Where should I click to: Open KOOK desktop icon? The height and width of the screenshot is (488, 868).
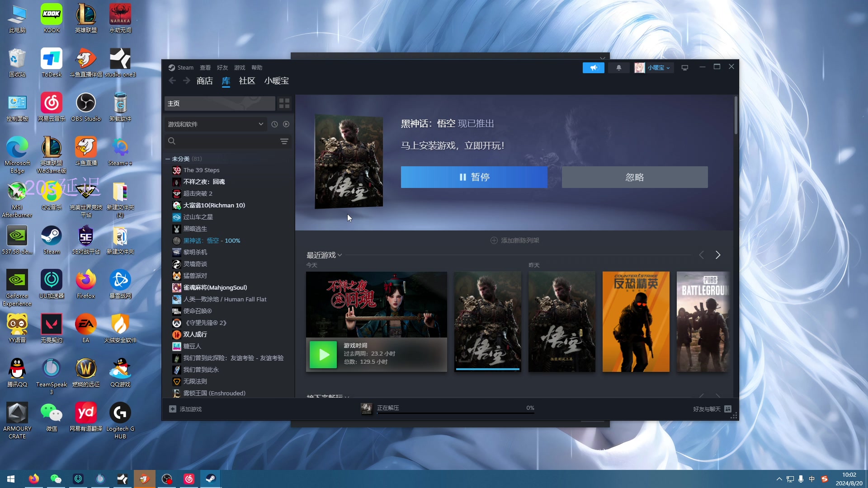coord(52,19)
